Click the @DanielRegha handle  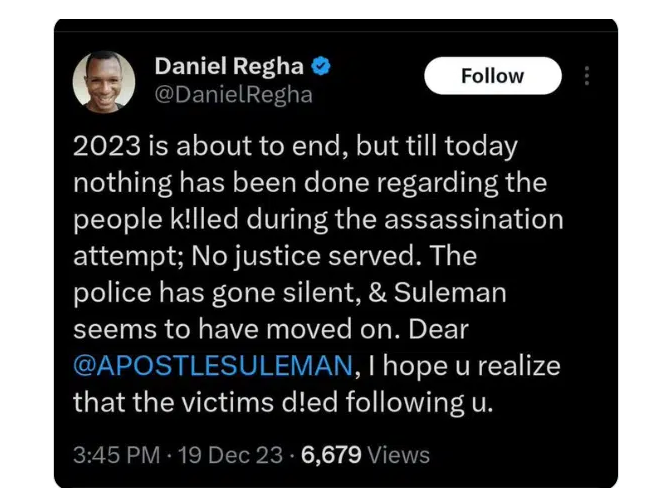[x=233, y=95]
